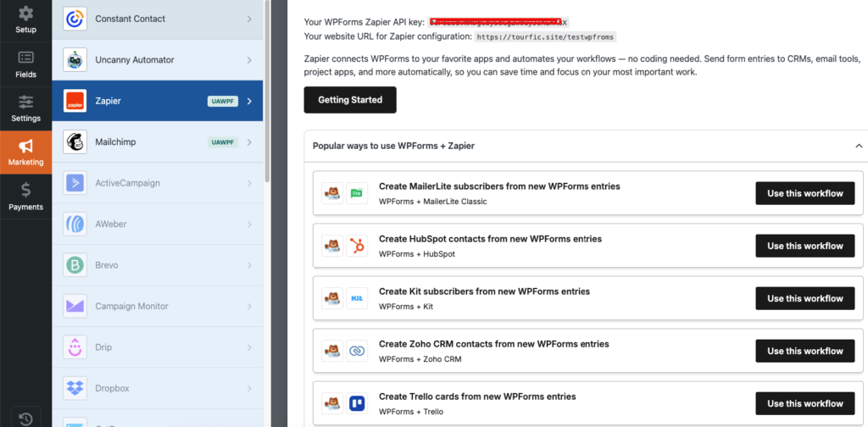Collapse the Popular ways to use section

pyautogui.click(x=858, y=146)
